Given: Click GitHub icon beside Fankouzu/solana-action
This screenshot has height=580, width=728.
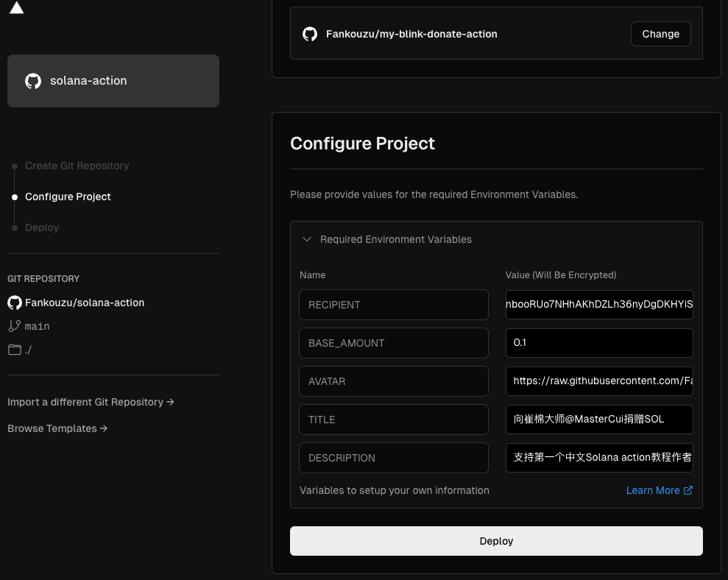Looking at the screenshot, I should click(x=15, y=303).
